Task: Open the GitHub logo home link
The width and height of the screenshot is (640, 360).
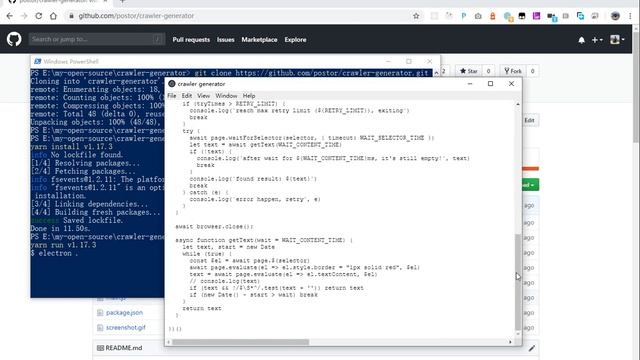Action: tap(14, 39)
